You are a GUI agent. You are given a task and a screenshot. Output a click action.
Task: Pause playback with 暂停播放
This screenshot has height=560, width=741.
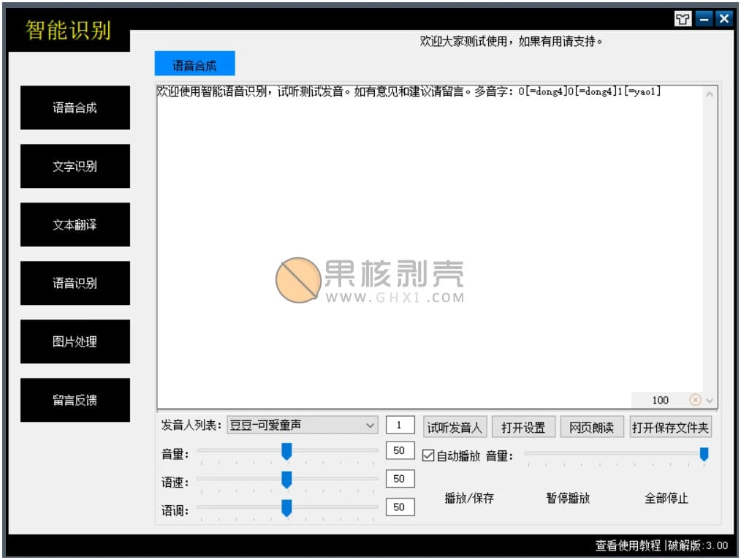(568, 499)
